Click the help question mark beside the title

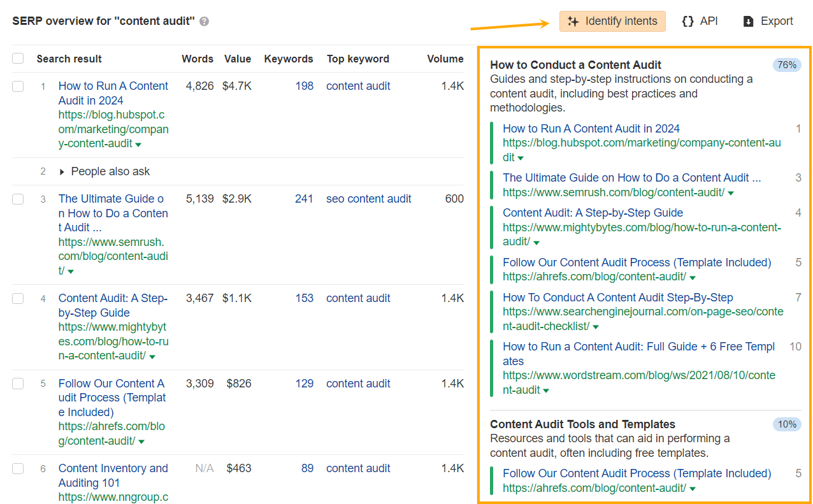(203, 21)
